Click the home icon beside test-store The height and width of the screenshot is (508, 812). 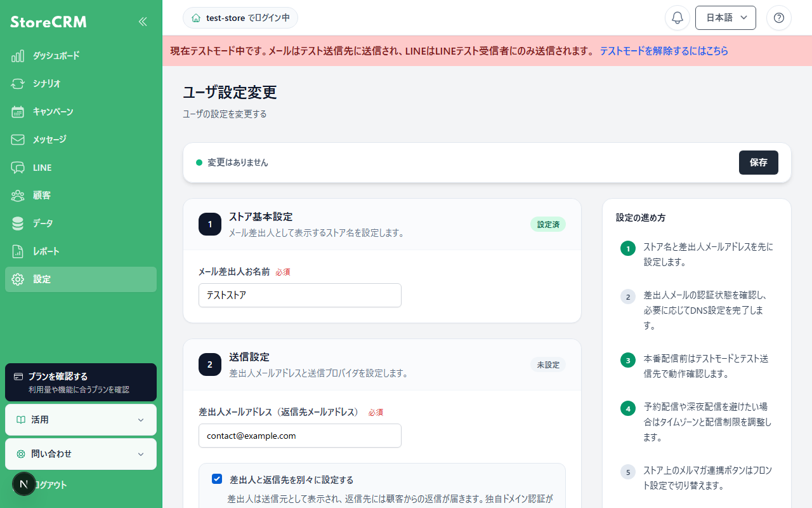(x=196, y=18)
